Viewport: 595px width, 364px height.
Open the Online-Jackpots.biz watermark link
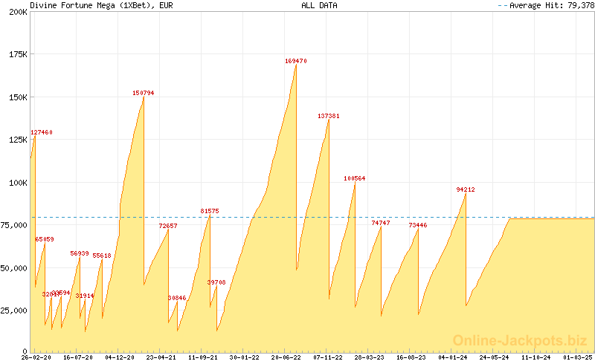[520, 340]
